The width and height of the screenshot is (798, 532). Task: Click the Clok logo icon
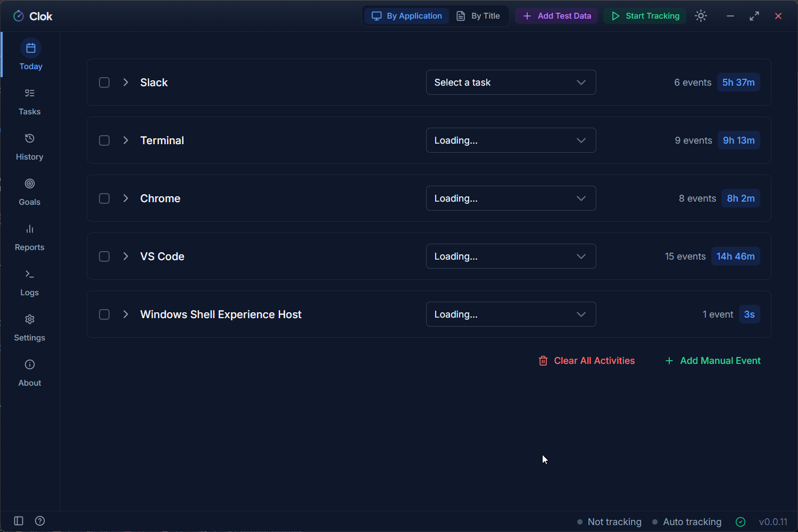pyautogui.click(x=19, y=16)
